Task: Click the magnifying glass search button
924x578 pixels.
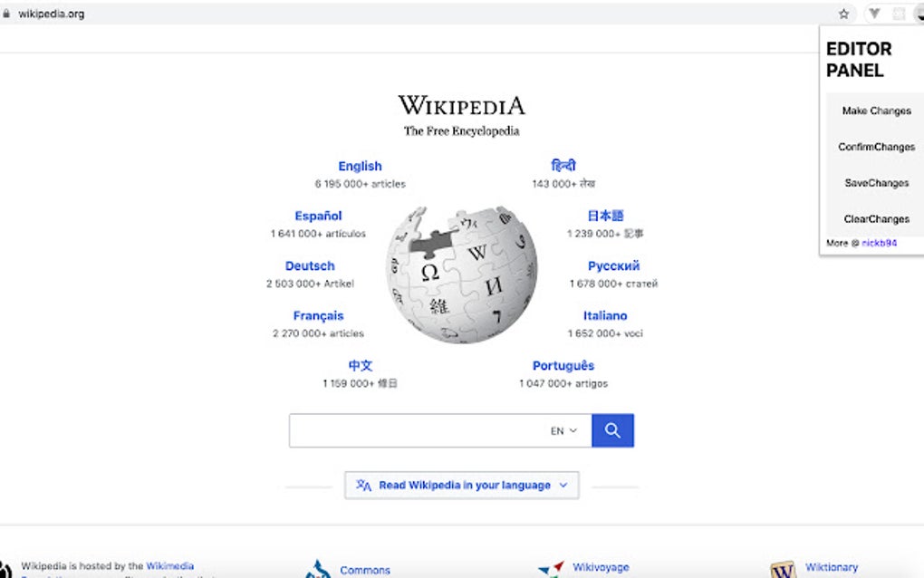Action: [x=612, y=430]
